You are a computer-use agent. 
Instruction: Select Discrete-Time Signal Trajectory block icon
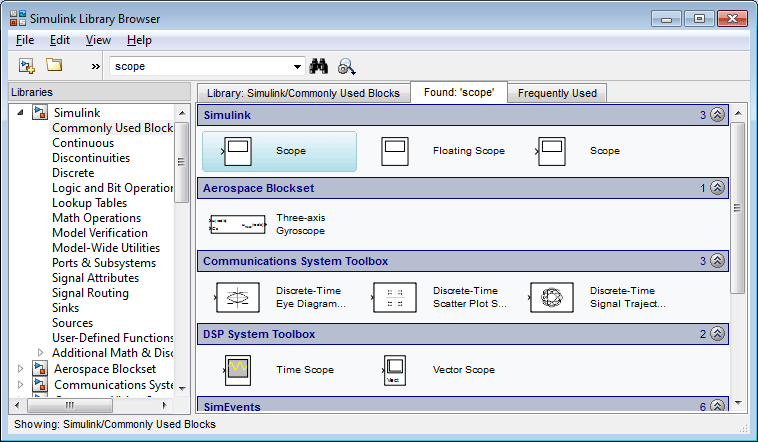(551, 297)
